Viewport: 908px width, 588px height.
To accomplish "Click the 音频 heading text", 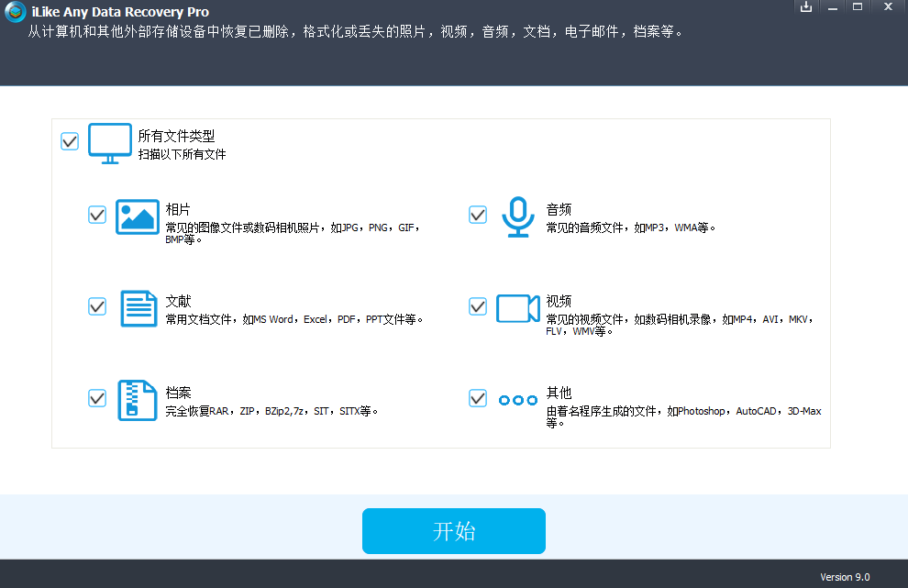I will pyautogui.click(x=559, y=209).
